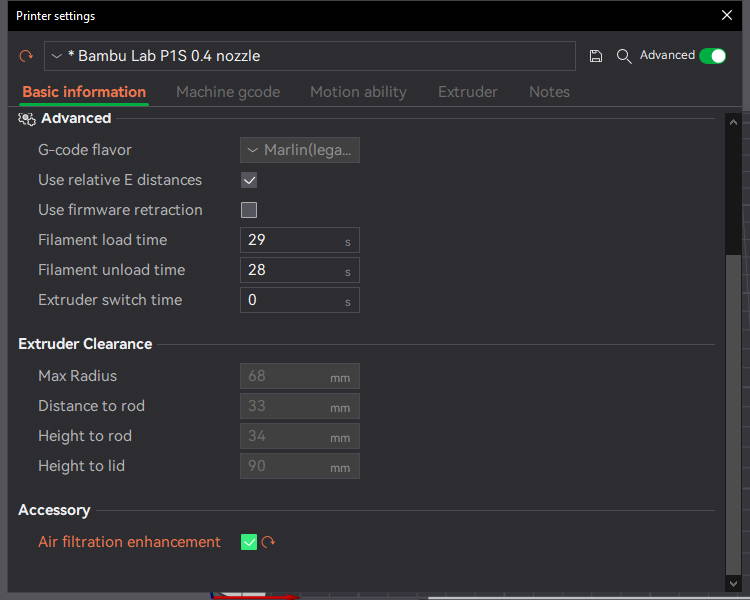Save the current printer preset

596,56
